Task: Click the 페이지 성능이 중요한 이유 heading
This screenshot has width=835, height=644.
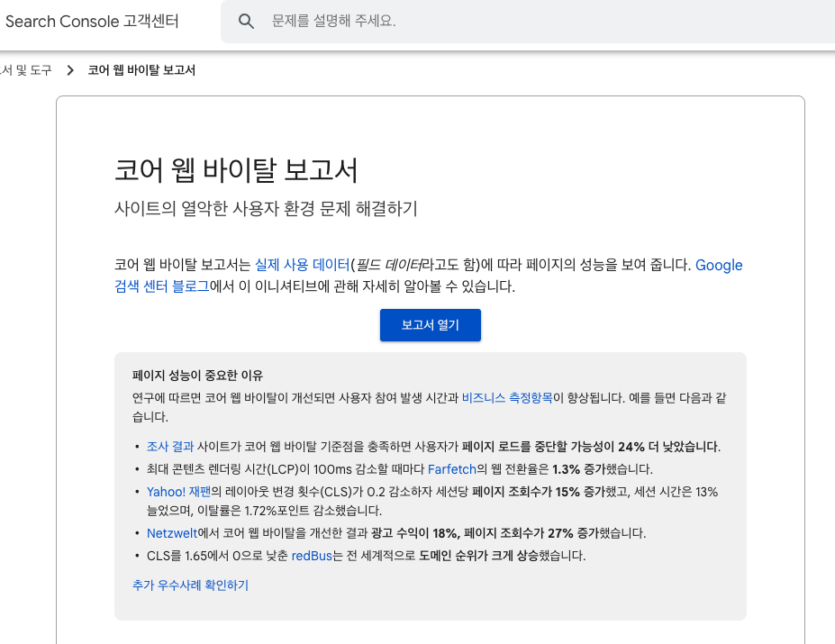Action: coord(197,376)
